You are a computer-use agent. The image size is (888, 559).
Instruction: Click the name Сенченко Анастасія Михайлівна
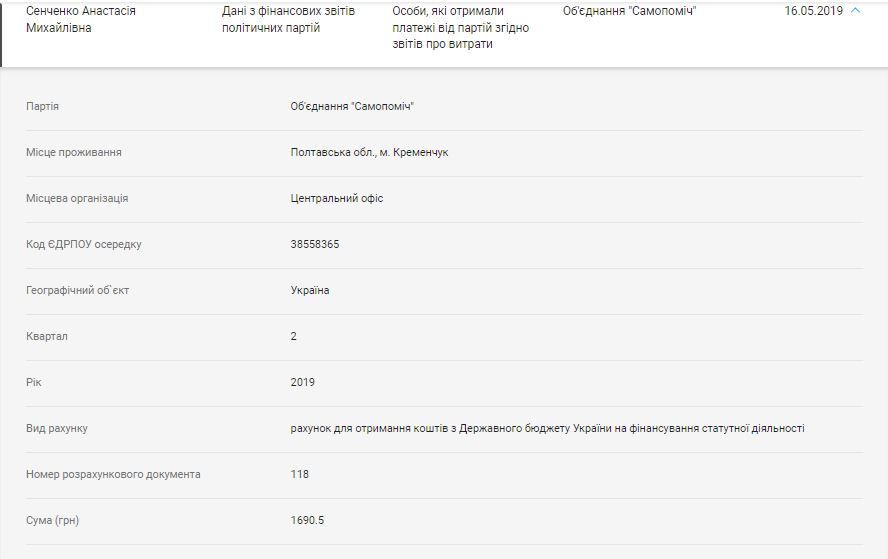click(81, 19)
